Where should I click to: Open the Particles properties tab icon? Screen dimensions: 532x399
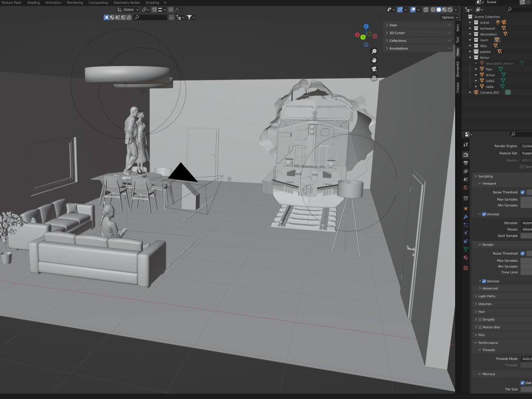click(466, 225)
